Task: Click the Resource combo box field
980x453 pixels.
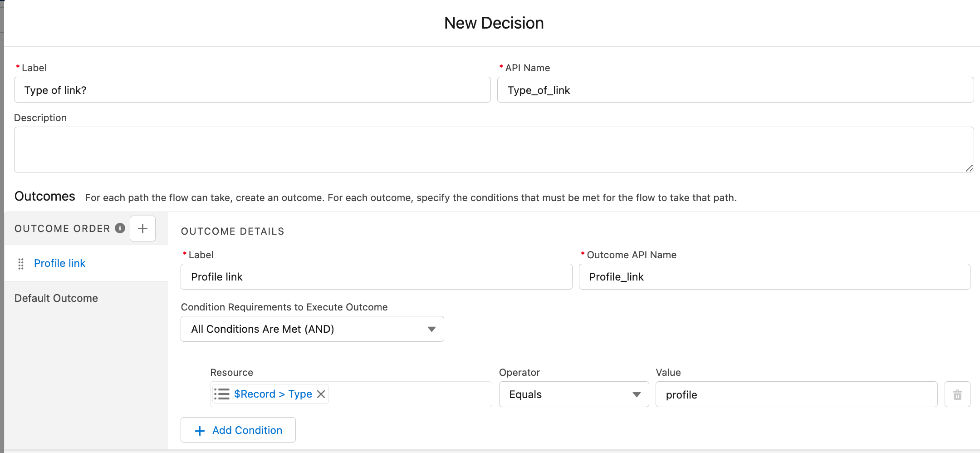Action: coord(408,394)
